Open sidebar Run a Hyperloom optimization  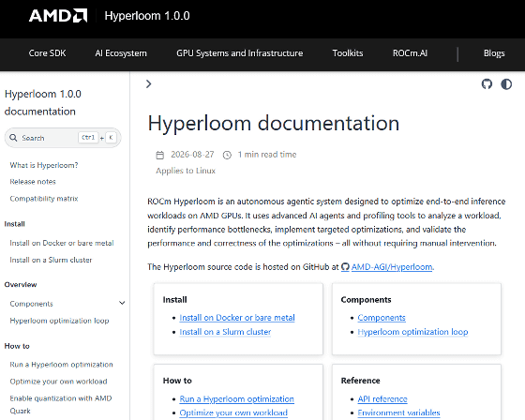(61, 365)
